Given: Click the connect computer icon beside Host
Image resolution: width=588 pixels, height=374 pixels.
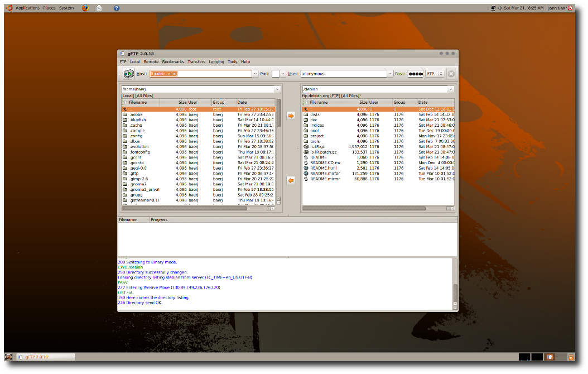Looking at the screenshot, I should pyautogui.click(x=129, y=74).
